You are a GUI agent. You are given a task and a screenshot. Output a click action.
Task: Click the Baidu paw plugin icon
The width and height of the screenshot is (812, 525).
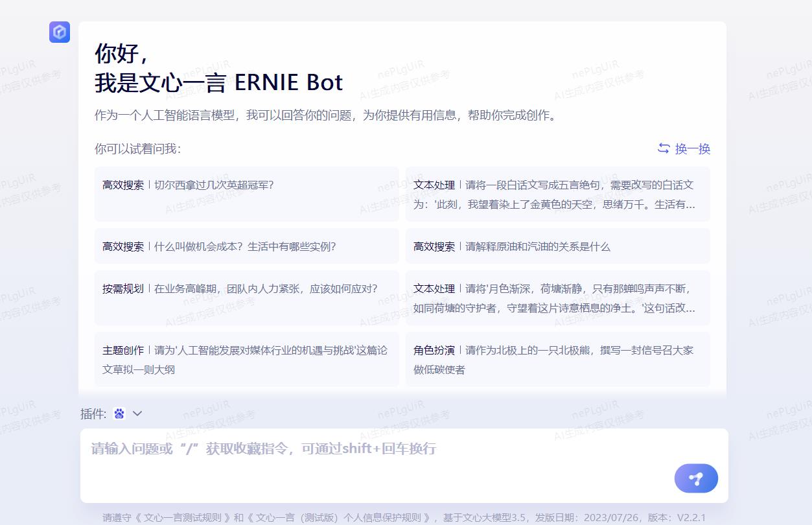(119, 414)
